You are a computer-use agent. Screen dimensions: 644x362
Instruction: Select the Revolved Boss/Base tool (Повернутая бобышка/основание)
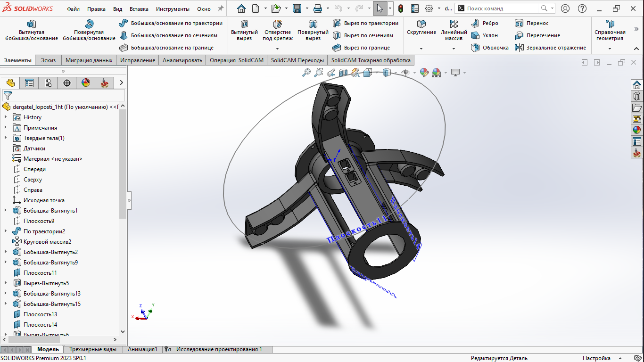pyautogui.click(x=89, y=31)
